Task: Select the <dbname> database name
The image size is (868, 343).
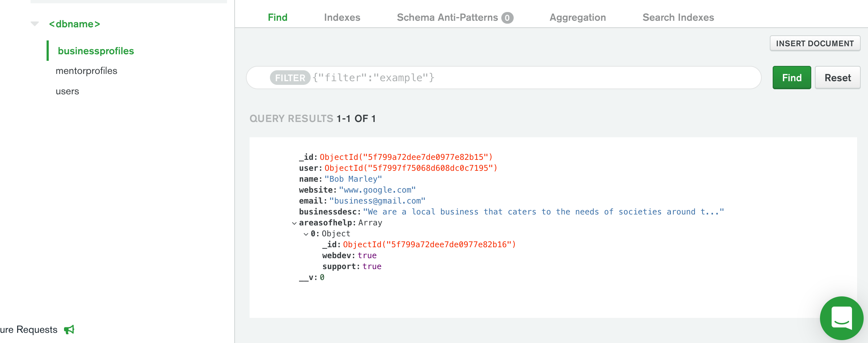Action: pyautogui.click(x=75, y=24)
